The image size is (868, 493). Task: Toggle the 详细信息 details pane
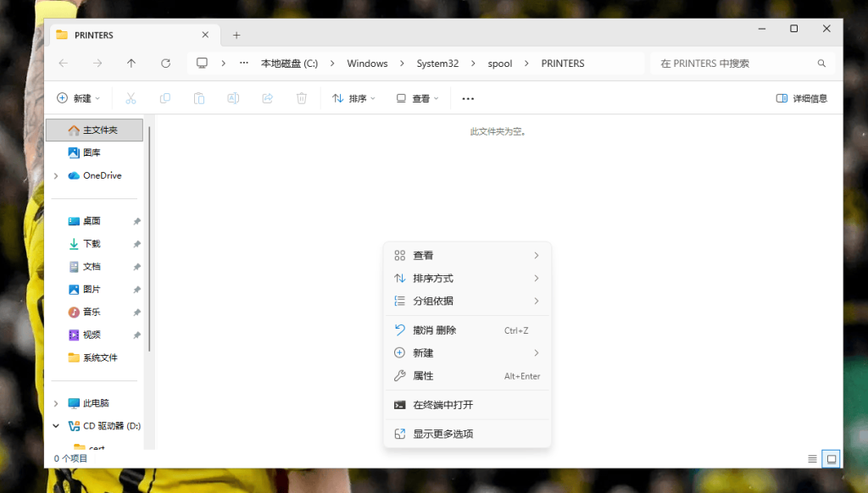[x=802, y=98]
